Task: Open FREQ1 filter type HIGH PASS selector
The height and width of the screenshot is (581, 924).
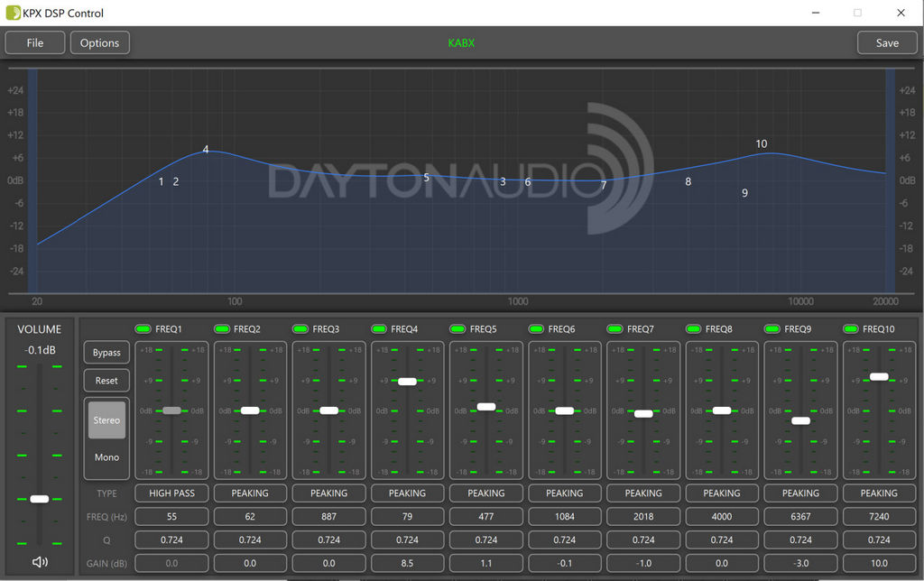Action: point(171,493)
